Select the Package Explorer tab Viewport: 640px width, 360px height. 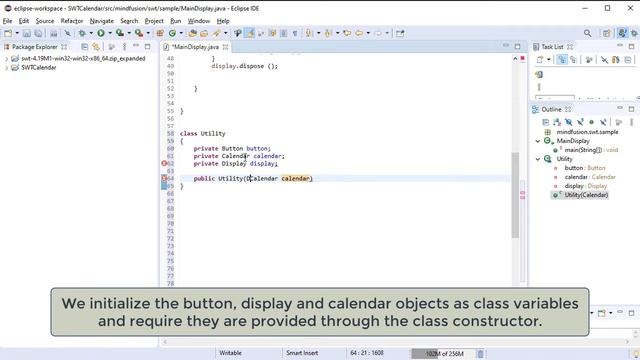pos(35,47)
